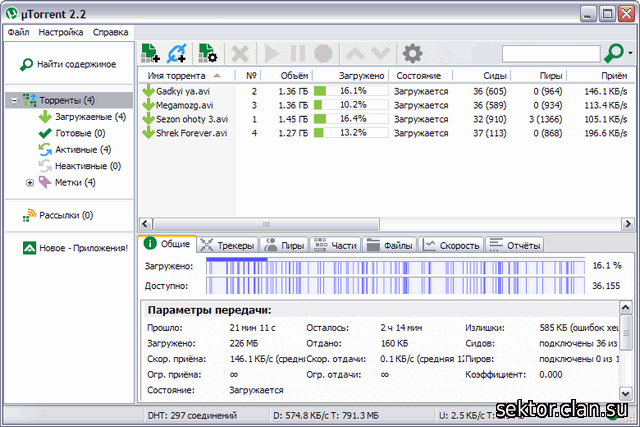
Task: Click Найти содержимое in sidebar
Action: [x=68, y=64]
